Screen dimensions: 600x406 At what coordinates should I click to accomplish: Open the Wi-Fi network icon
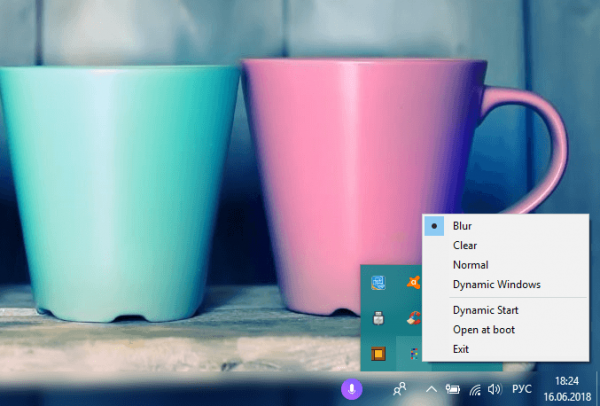[475, 390]
